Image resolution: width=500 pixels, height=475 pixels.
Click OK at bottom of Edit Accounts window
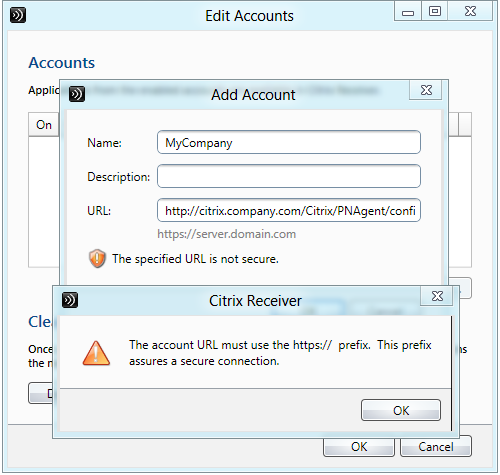point(359,447)
